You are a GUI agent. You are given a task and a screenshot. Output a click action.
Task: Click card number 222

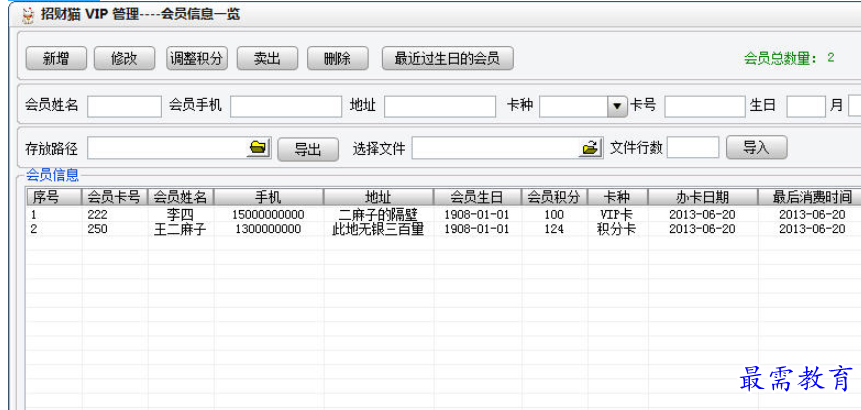pyautogui.click(x=97, y=215)
